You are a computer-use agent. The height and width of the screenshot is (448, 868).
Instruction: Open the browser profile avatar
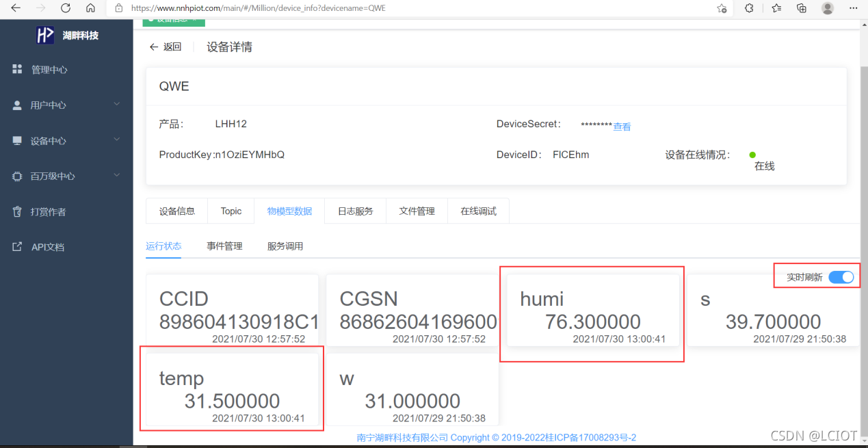click(x=828, y=8)
